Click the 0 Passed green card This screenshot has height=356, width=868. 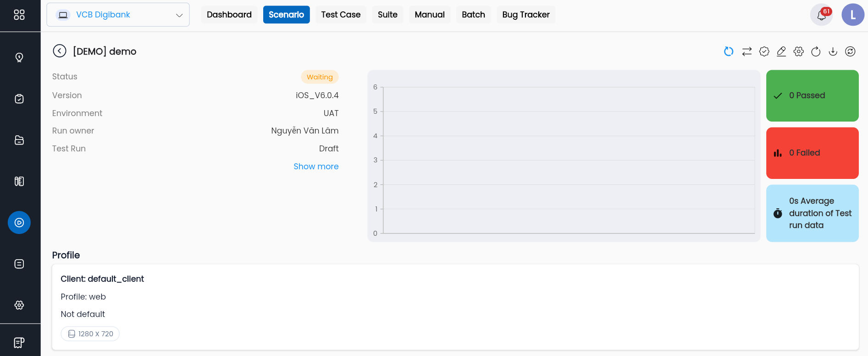[813, 95]
